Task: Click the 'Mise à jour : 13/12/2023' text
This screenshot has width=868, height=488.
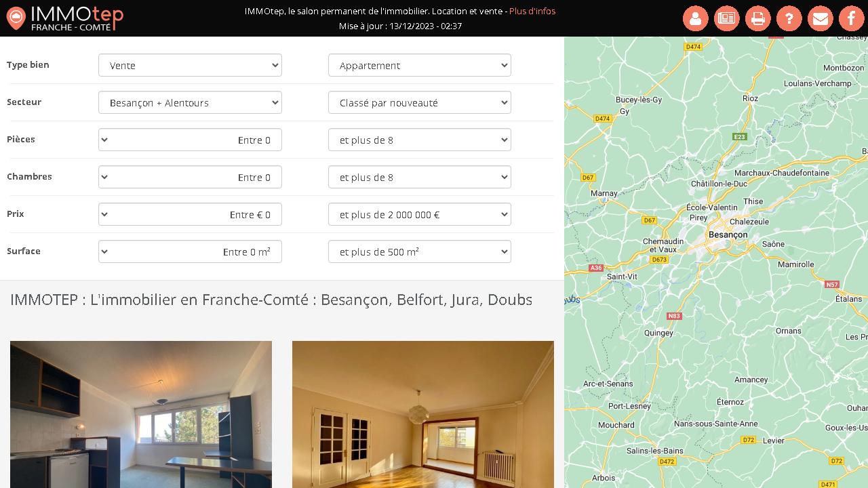Action: pos(400,26)
